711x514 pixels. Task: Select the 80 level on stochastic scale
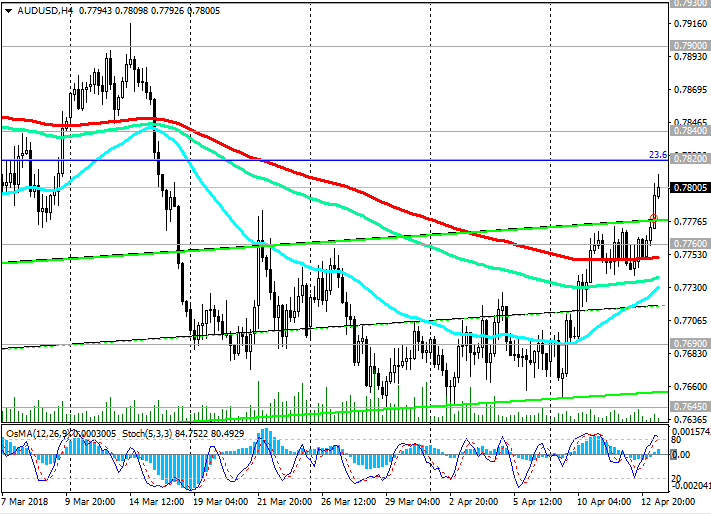(677, 439)
